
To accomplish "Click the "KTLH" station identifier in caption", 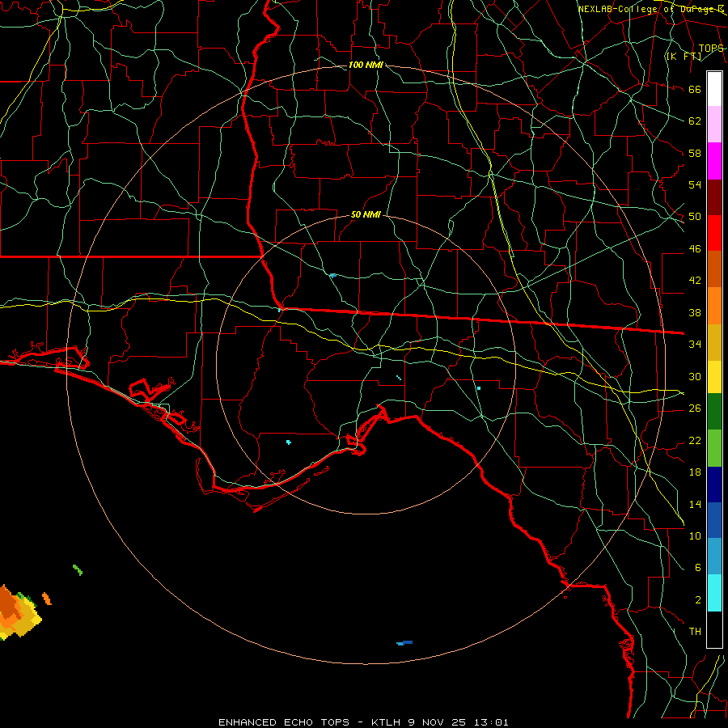I will tap(385, 722).
